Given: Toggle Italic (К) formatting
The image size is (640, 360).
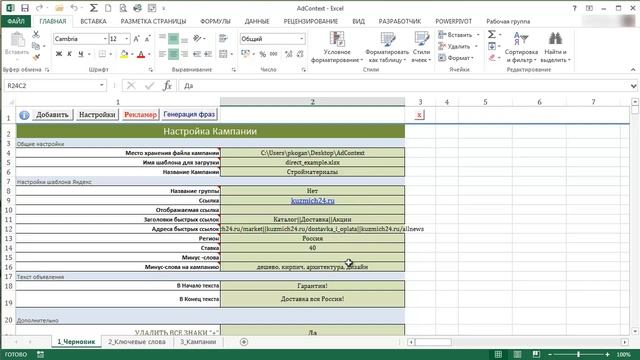Looking at the screenshot, I should click(x=69, y=54).
